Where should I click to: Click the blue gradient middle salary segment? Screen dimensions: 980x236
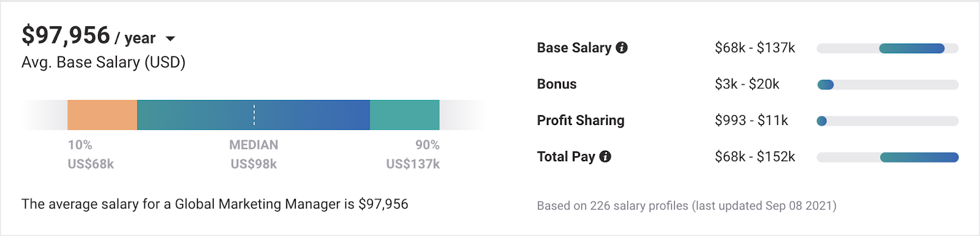pos(254,115)
